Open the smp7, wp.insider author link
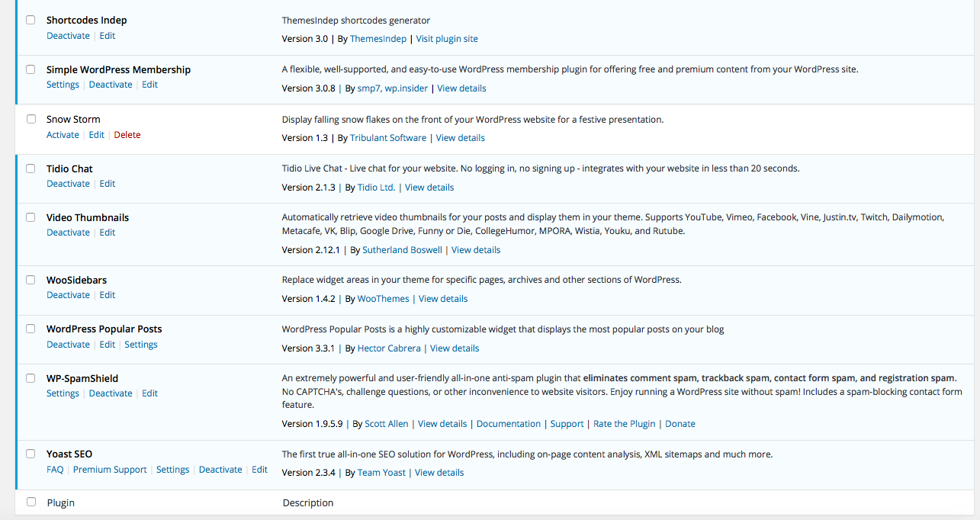 tap(394, 88)
